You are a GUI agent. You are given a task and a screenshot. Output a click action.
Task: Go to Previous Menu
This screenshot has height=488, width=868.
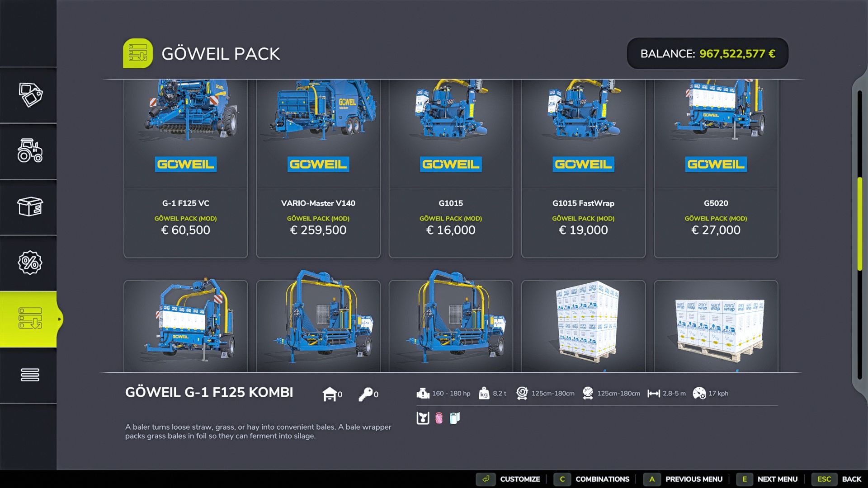694,479
